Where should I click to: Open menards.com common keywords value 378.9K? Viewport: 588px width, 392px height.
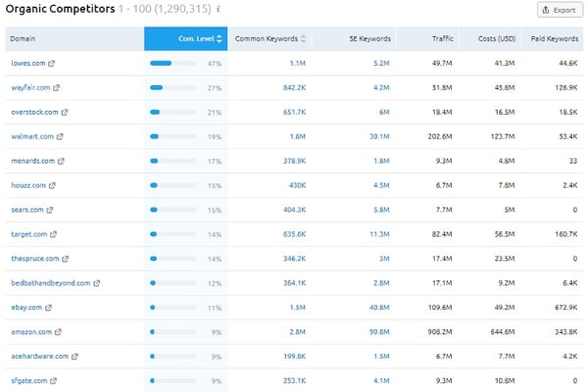pos(294,161)
